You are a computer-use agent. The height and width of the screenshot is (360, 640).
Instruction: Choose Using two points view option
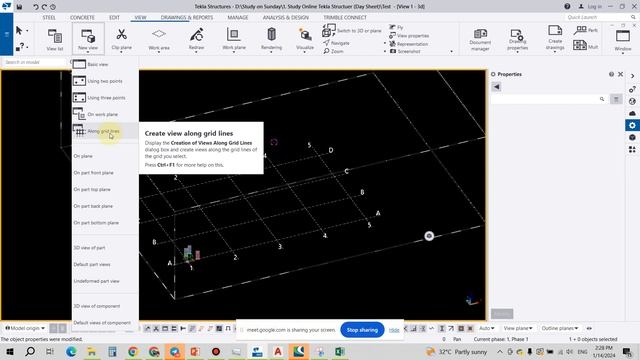pos(105,81)
